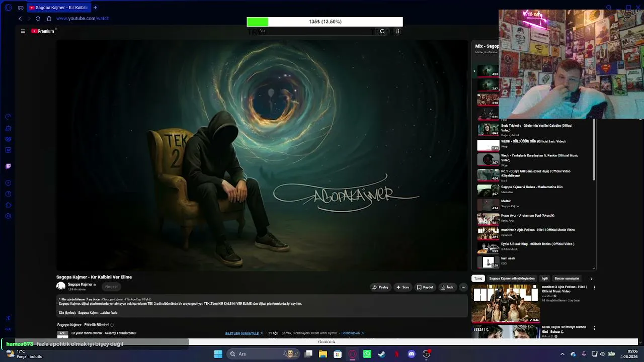Screen dimensions: 644x362
Task: Play the Sagopa Kajmer video player
Action: coord(262,155)
